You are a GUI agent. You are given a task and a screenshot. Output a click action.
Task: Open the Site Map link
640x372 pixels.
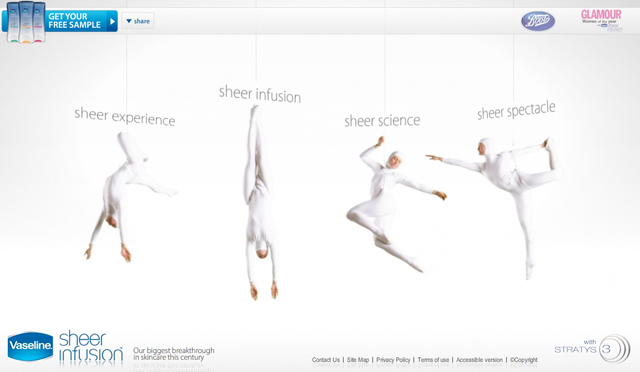click(x=358, y=360)
